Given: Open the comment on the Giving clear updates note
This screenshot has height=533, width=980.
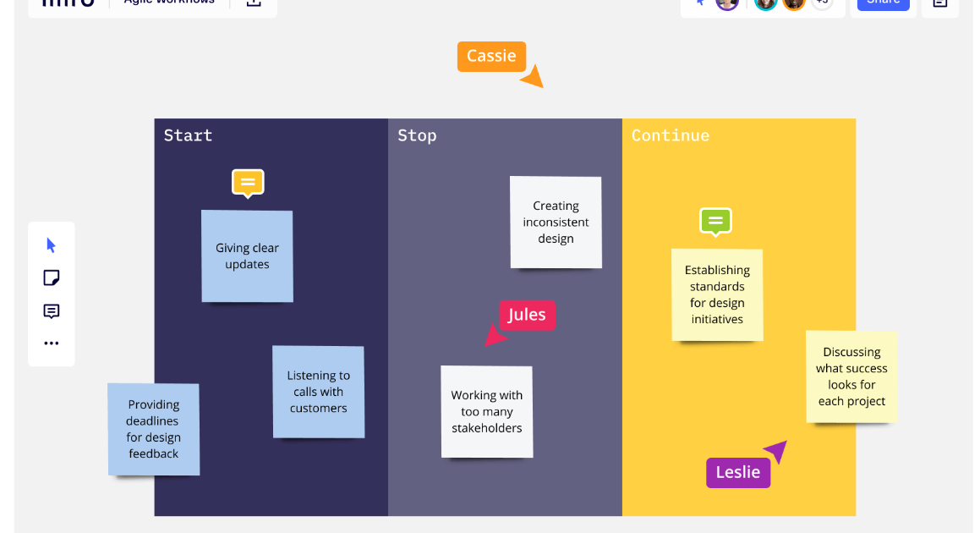Looking at the screenshot, I should (x=248, y=183).
